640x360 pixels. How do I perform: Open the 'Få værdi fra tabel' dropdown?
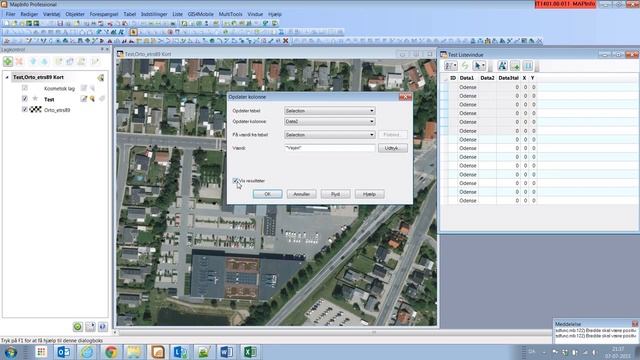tap(330, 135)
